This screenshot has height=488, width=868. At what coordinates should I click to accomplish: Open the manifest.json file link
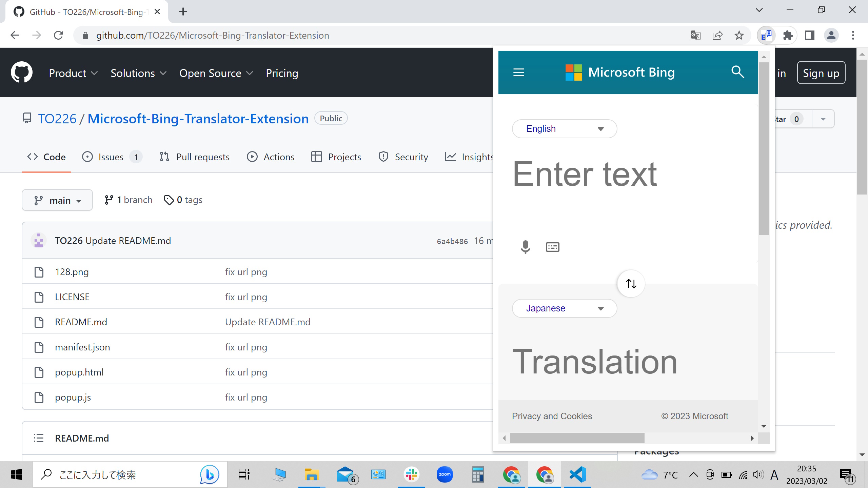[82, 347]
